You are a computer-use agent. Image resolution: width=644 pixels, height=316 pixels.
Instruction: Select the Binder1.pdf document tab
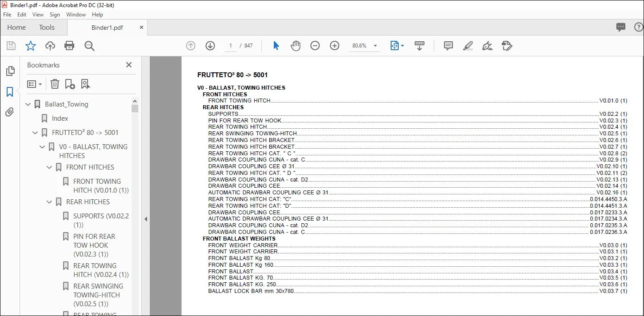[107, 28]
